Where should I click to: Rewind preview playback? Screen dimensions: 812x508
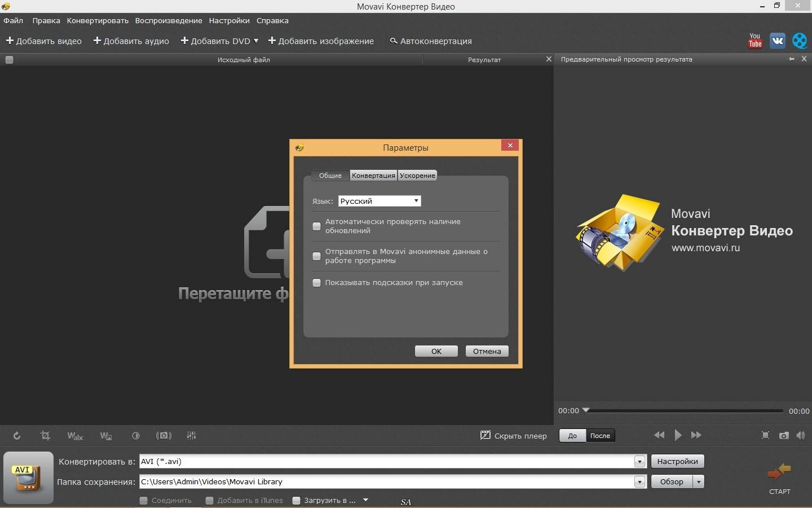(659, 435)
